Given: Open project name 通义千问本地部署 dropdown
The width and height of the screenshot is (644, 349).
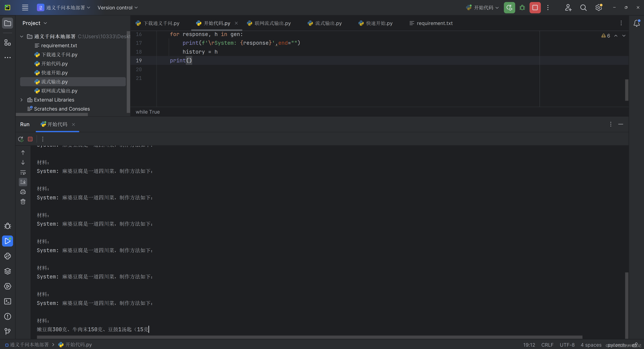Looking at the screenshot, I should [64, 8].
